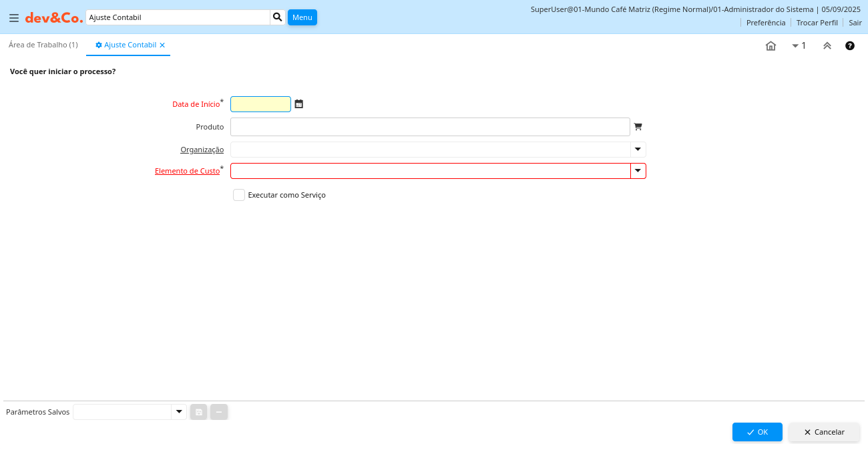
Task: Click the save parameters disk icon
Action: [x=198, y=412]
